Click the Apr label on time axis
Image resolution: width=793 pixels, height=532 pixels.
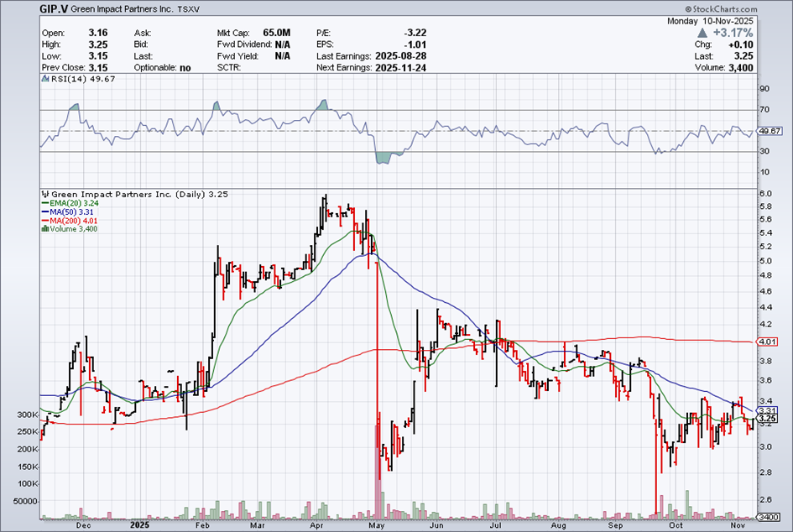[x=316, y=525]
